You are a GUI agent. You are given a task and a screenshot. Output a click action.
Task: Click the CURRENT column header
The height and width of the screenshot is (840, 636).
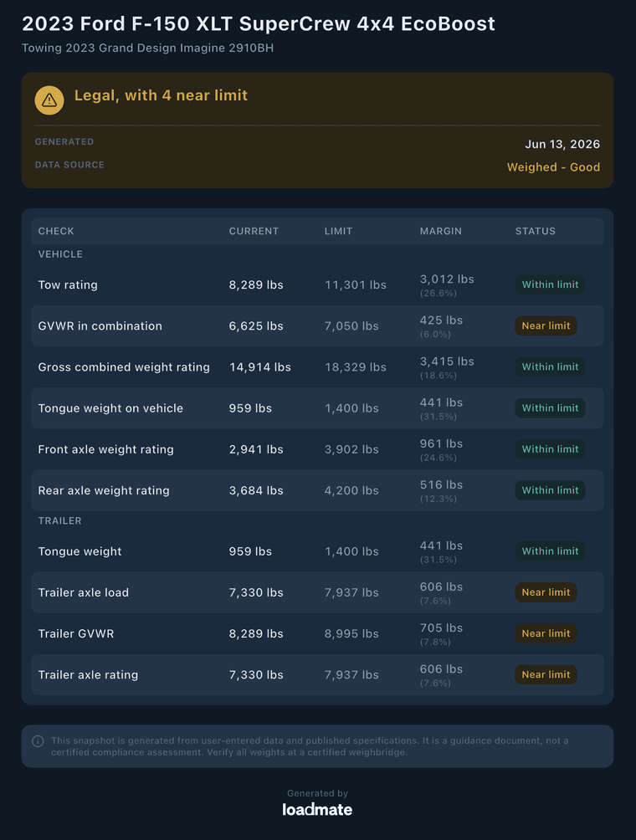click(254, 231)
